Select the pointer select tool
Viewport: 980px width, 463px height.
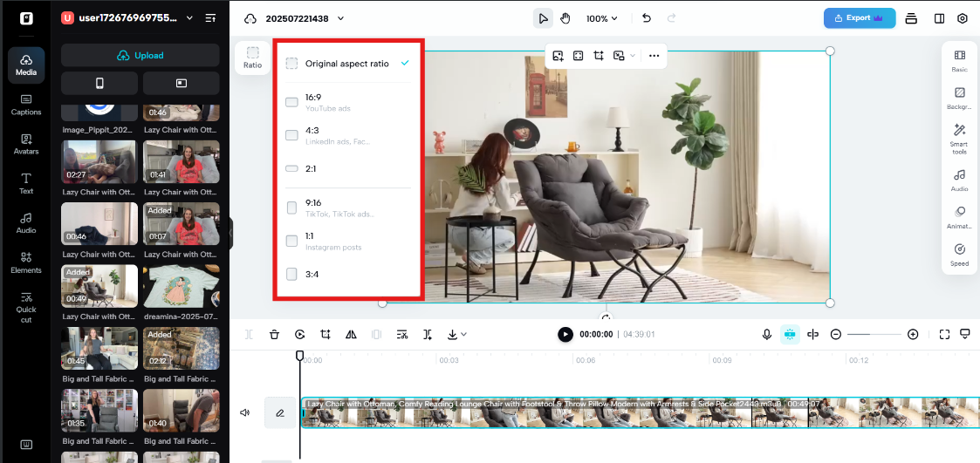click(x=543, y=18)
